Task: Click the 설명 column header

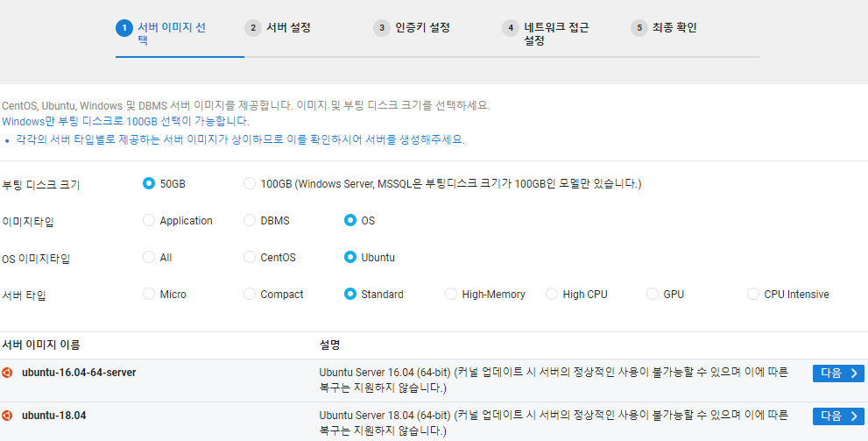Action: point(330,345)
